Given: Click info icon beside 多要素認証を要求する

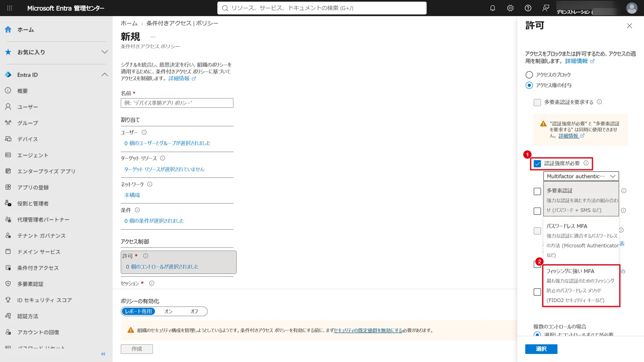Looking at the screenshot, I should coord(599,102).
